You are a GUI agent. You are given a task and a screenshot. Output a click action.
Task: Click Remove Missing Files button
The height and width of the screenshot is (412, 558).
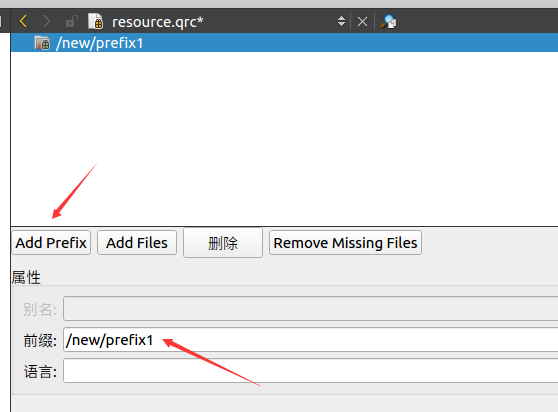[x=345, y=243]
